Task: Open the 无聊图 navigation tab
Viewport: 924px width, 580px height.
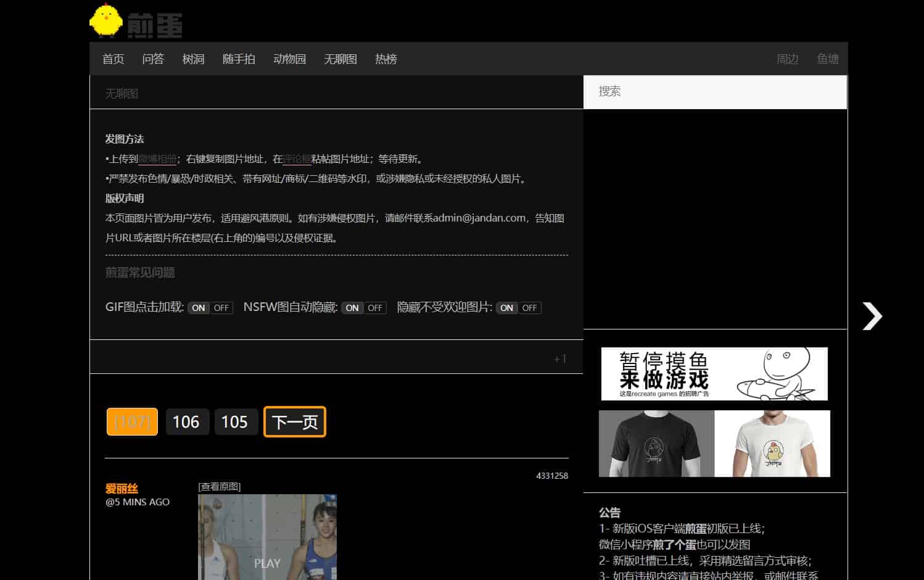Action: [340, 59]
